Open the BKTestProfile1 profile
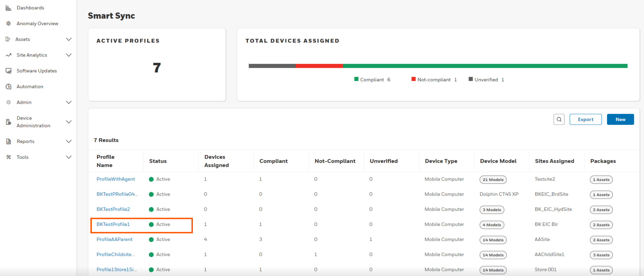Viewport: 644px width, 276px height. (x=113, y=224)
